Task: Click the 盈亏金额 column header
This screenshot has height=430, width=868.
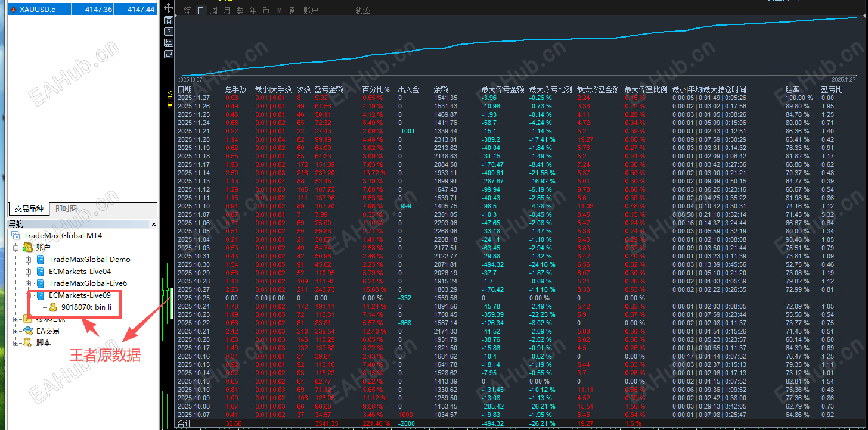Action: [x=328, y=89]
